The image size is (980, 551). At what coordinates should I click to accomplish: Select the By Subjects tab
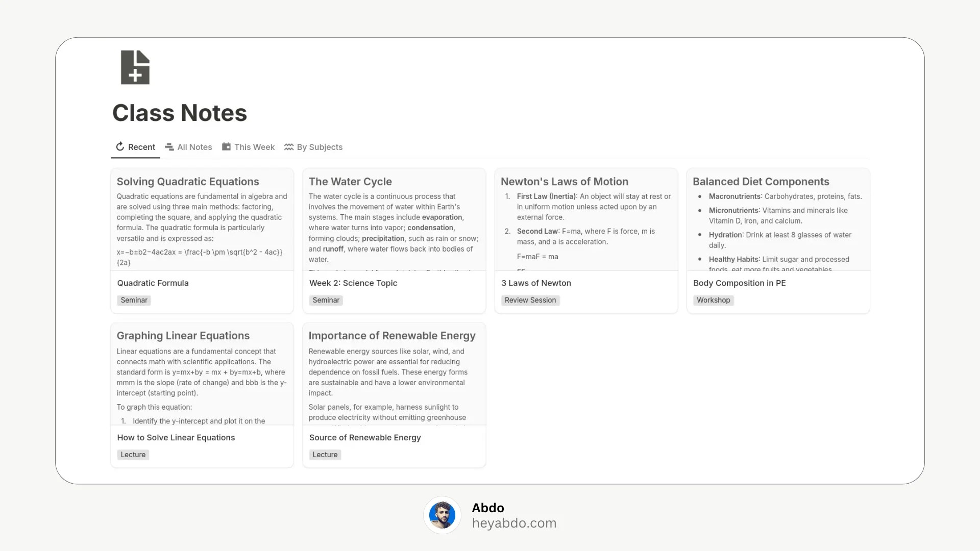[313, 147]
